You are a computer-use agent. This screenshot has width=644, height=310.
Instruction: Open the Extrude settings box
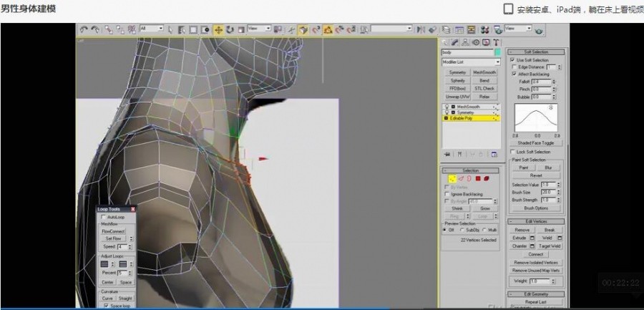tap(532, 238)
